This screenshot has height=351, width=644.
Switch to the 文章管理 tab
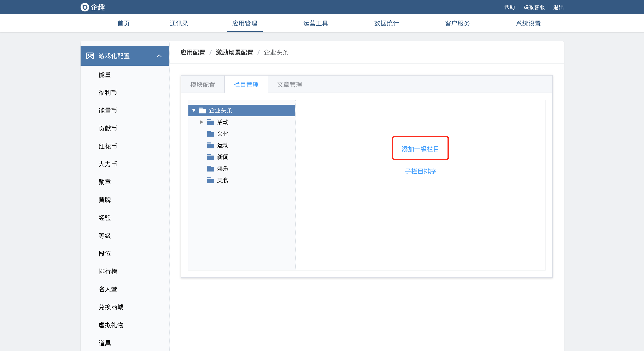click(x=289, y=85)
